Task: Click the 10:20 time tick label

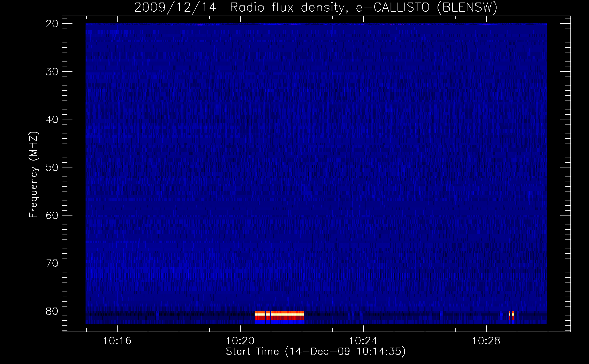Action: click(240, 341)
